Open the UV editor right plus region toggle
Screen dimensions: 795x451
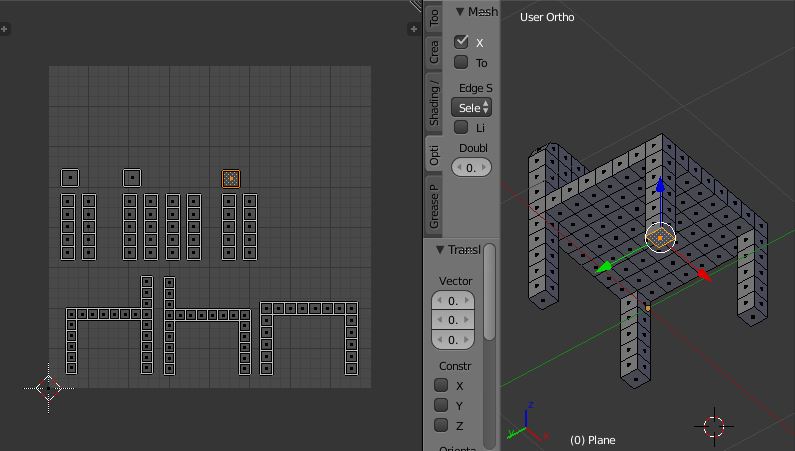[414, 29]
